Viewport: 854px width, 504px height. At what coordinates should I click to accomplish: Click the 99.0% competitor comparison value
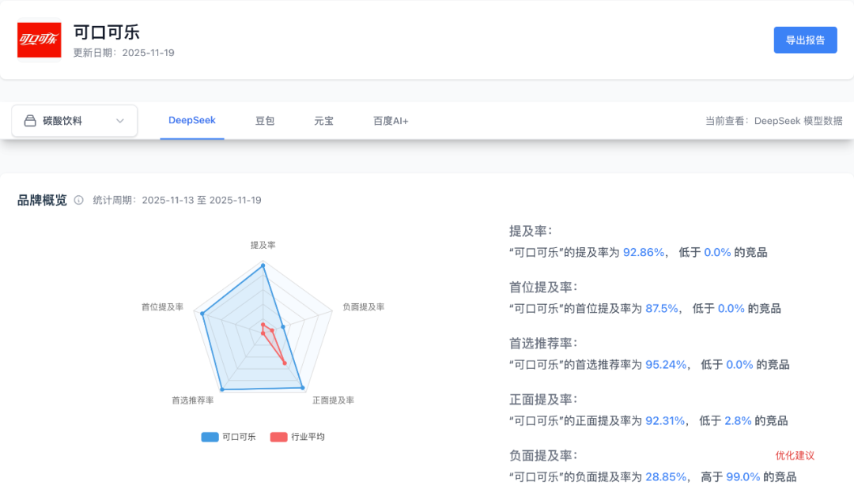click(743, 477)
